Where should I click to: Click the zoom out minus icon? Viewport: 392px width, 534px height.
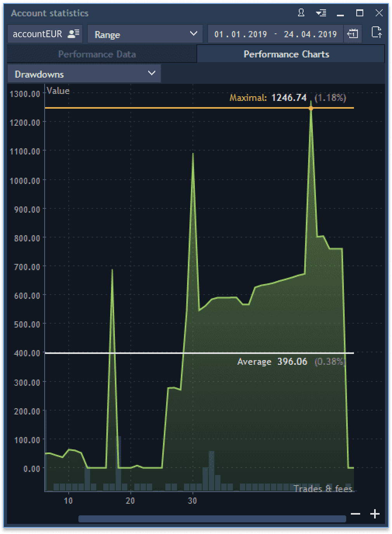point(356,513)
